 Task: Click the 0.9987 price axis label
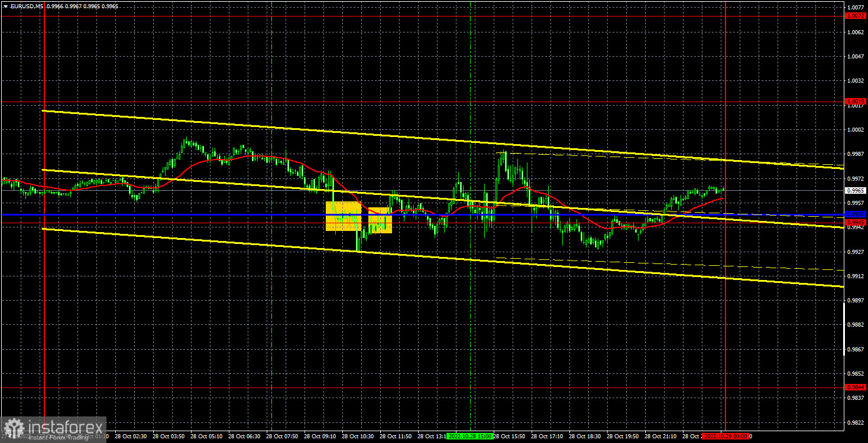tap(856, 154)
